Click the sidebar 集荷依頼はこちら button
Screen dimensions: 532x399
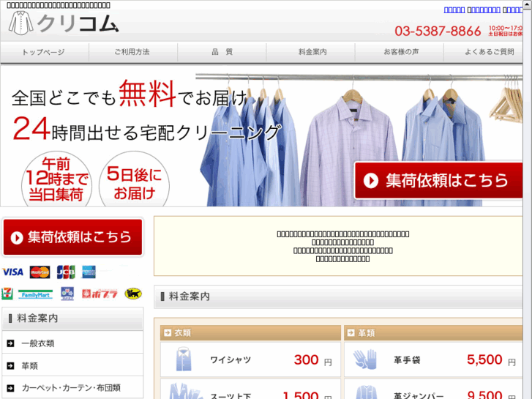click(x=72, y=237)
